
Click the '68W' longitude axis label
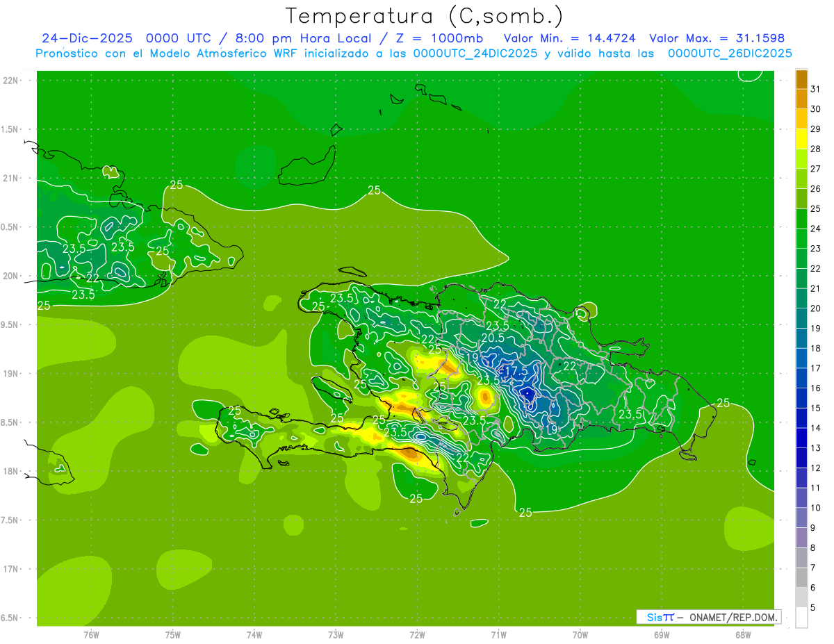click(743, 635)
